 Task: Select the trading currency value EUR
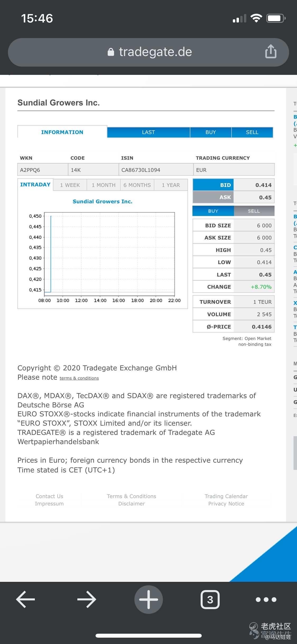[201, 170]
